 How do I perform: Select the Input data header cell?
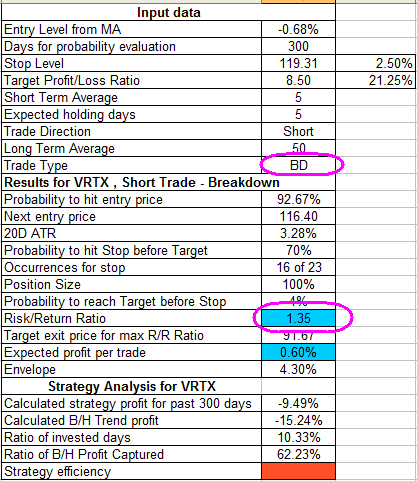168,12
